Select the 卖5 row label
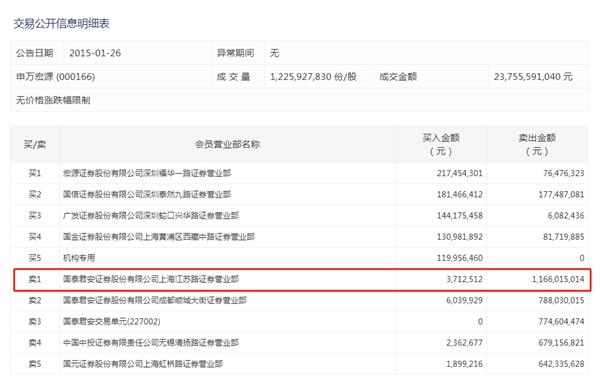This screenshot has width=600, height=391. pos(35,364)
